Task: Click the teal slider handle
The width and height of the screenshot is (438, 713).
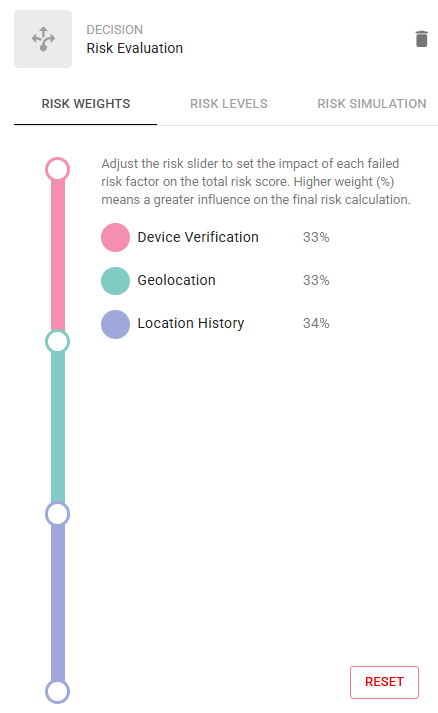Action: tap(57, 341)
